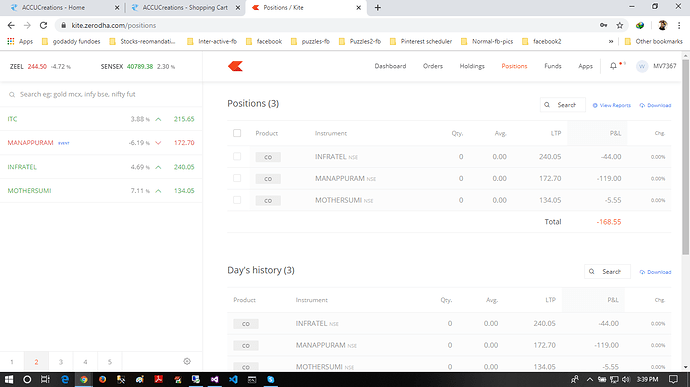Click the Chrome profile avatar
This screenshot has width=690, height=387.
tap(662, 26)
